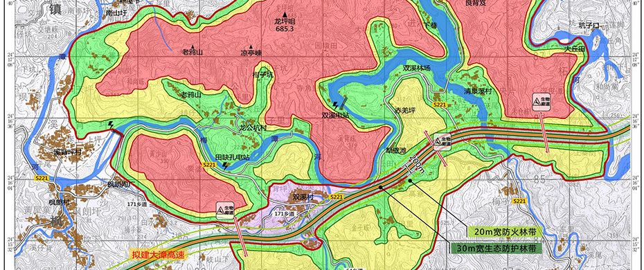Click the 30m宽生态防护林带 legend label
Viewport: 644px width, 270px height.
(496, 249)
